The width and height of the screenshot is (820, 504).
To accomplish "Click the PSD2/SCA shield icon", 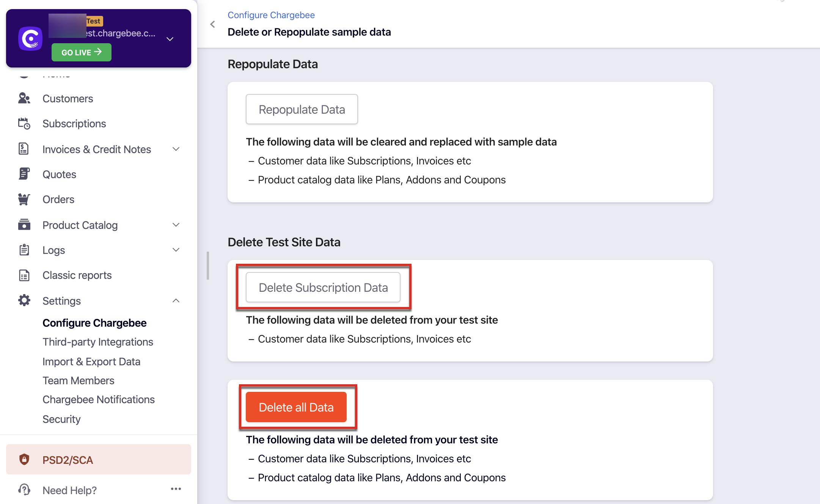I will [x=24, y=459].
